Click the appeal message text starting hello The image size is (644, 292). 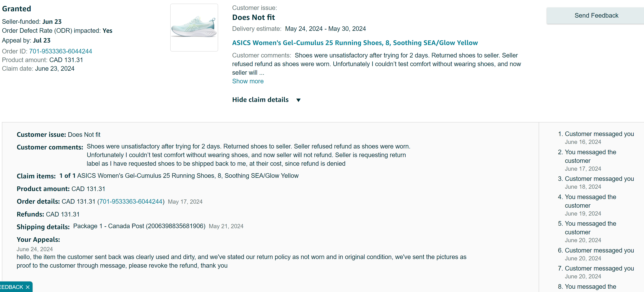[x=241, y=261]
